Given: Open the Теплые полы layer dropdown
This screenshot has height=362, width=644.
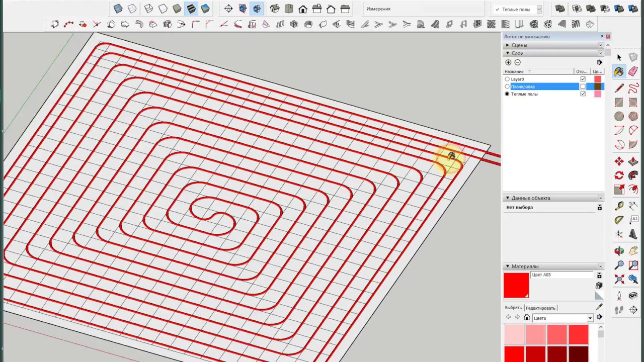Looking at the screenshot, I should click(x=539, y=9).
